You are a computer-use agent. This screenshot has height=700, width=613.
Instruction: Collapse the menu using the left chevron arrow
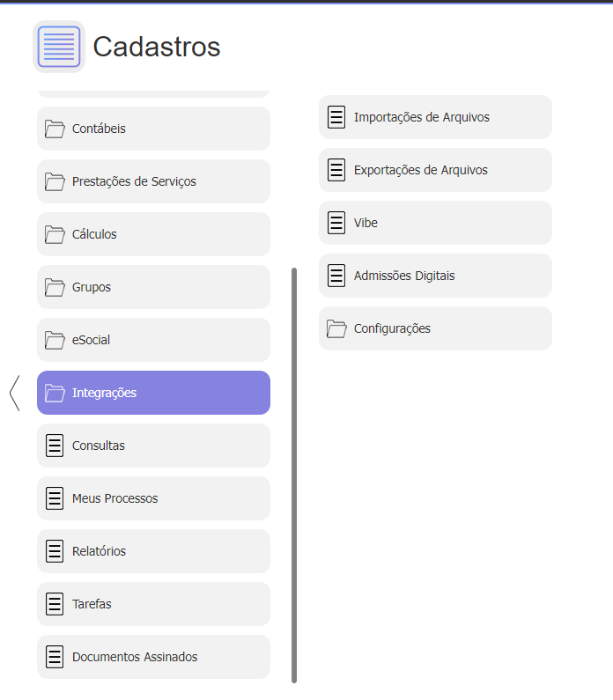coord(15,393)
